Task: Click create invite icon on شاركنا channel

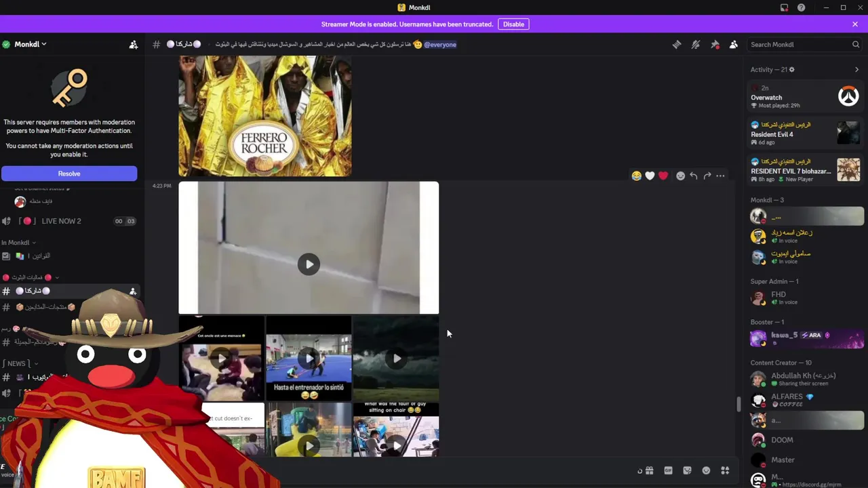Action: (x=133, y=291)
